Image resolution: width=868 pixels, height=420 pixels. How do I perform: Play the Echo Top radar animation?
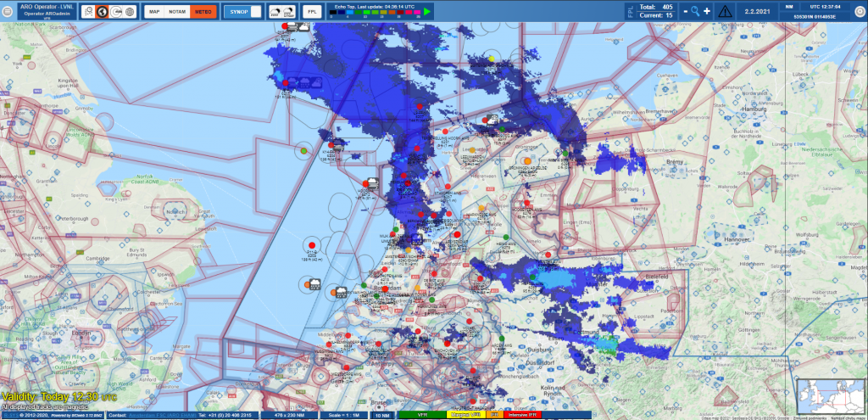pyautogui.click(x=427, y=11)
